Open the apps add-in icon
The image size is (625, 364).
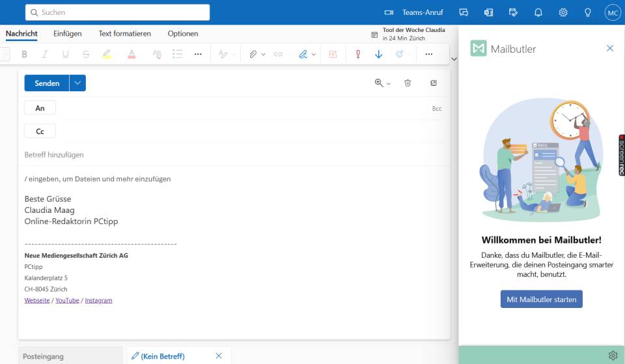pyautogui.click(x=333, y=54)
